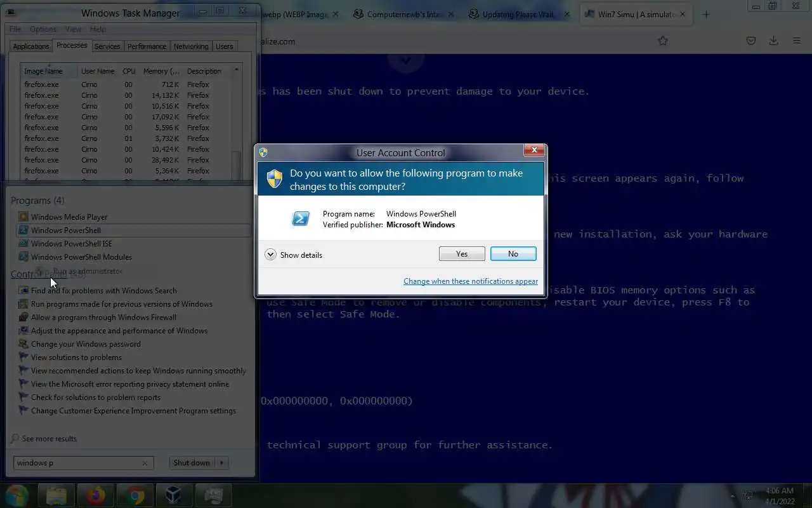Click the UAC shield icon beside the question

(274, 179)
